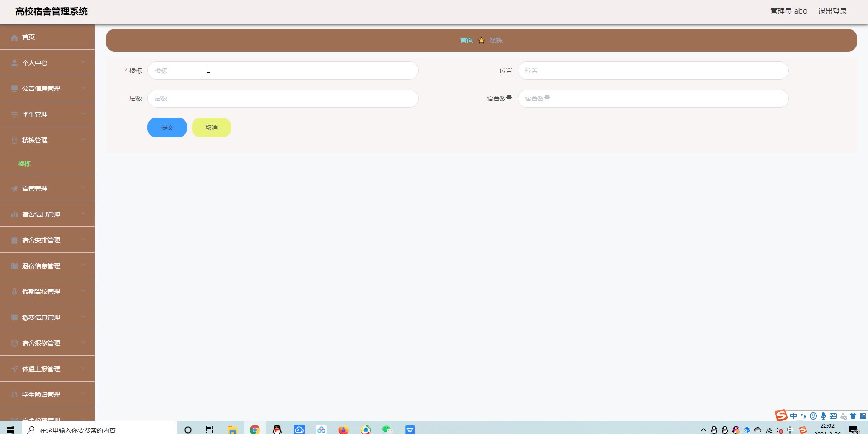Open Task View in the taskbar
Image resolution: width=868 pixels, height=434 pixels.
point(210,429)
